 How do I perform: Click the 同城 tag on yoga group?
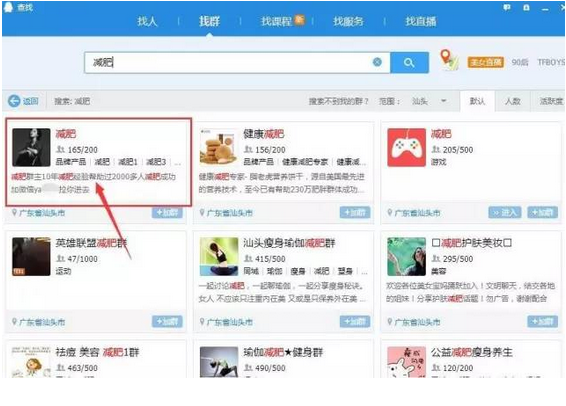click(x=251, y=271)
